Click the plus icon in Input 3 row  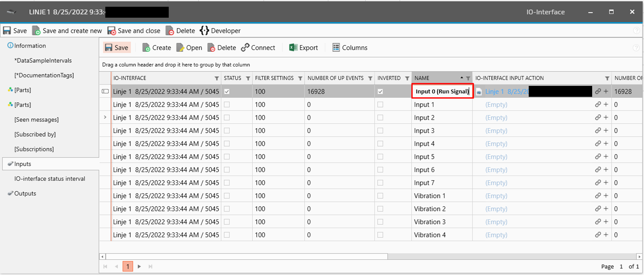[x=606, y=131]
